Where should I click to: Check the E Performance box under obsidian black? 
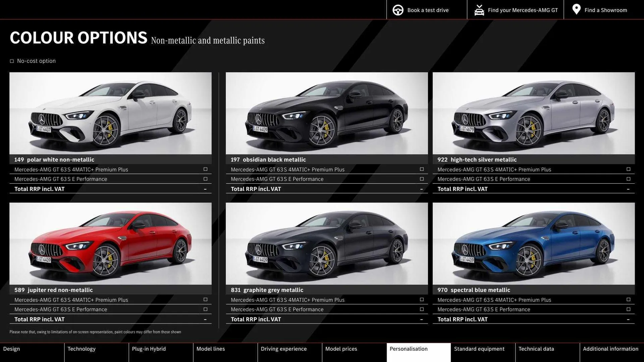[x=421, y=179]
